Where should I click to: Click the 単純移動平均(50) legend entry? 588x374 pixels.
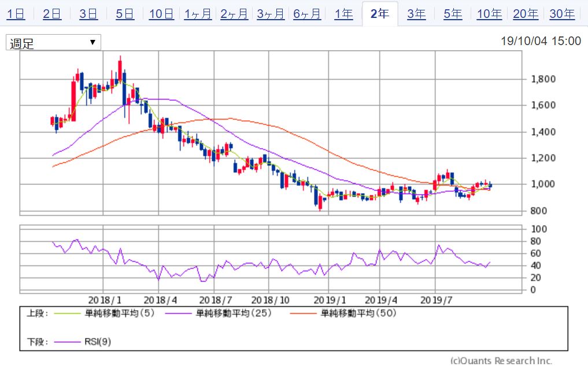(358, 313)
